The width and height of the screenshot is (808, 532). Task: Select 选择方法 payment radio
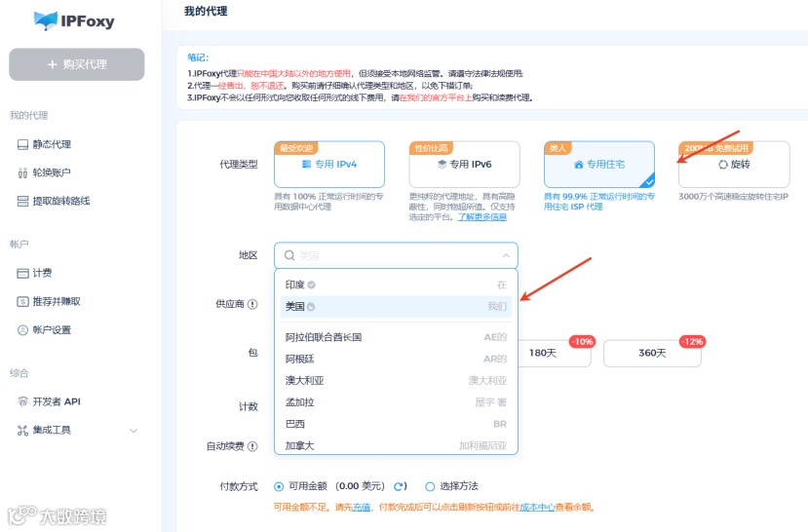tap(430, 486)
